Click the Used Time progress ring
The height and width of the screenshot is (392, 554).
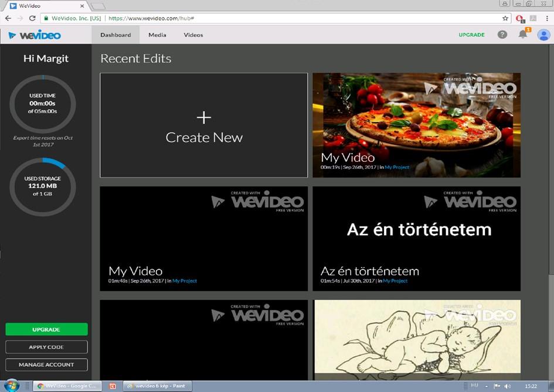(x=42, y=104)
